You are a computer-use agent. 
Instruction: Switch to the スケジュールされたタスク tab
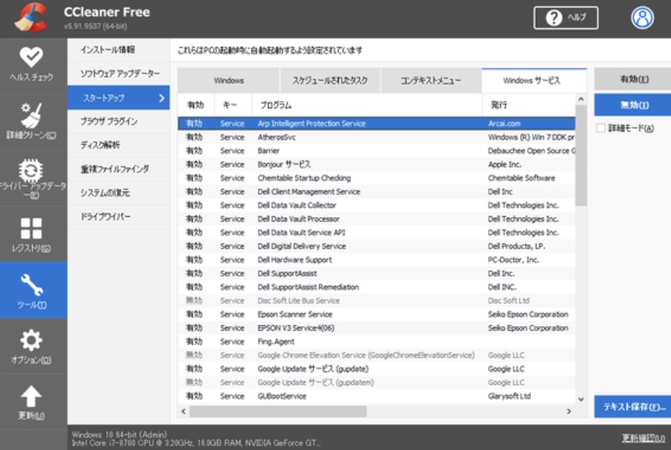(x=330, y=80)
